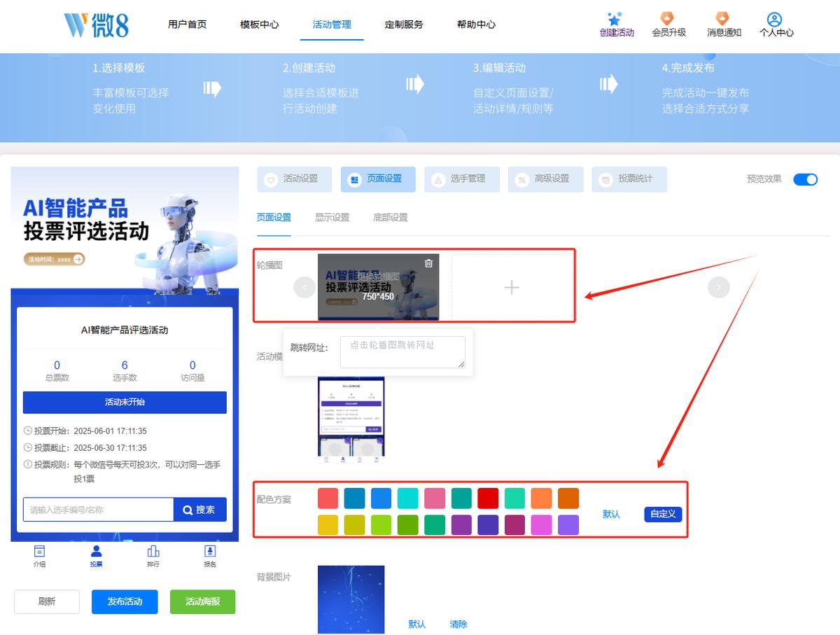Pick the yellow swatch starting bottom row

click(328, 525)
